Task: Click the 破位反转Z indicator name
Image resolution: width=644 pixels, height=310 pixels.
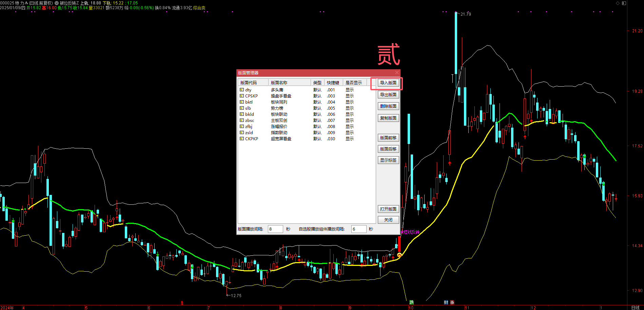Action: (69, 3)
